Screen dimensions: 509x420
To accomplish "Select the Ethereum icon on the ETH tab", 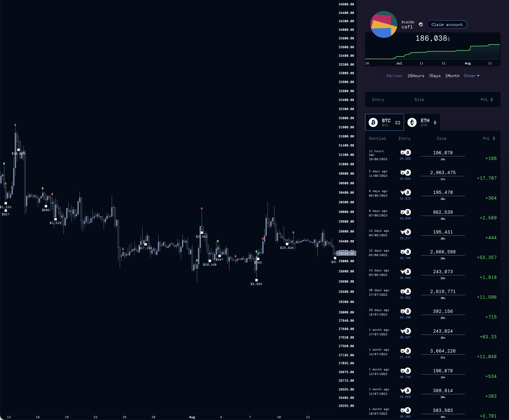I will [412, 122].
